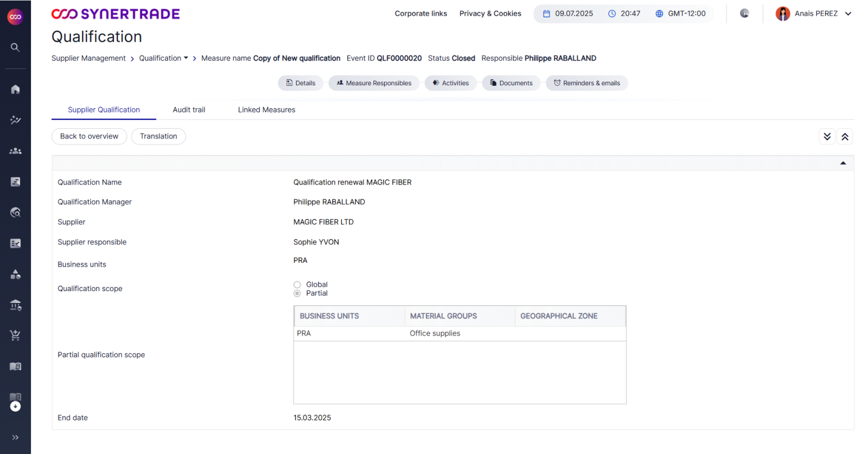The width and height of the screenshot is (868, 454).
Task: Open the Details section pill
Action: pos(301,83)
